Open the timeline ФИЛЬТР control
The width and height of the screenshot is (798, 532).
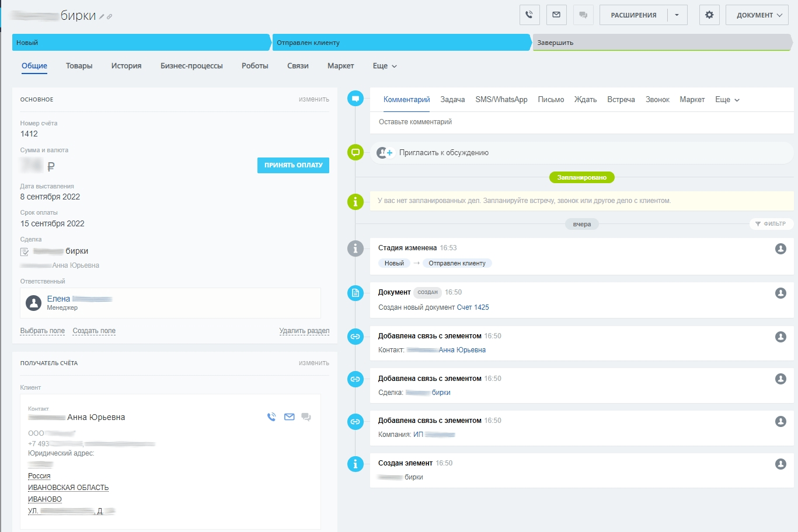pos(771,224)
